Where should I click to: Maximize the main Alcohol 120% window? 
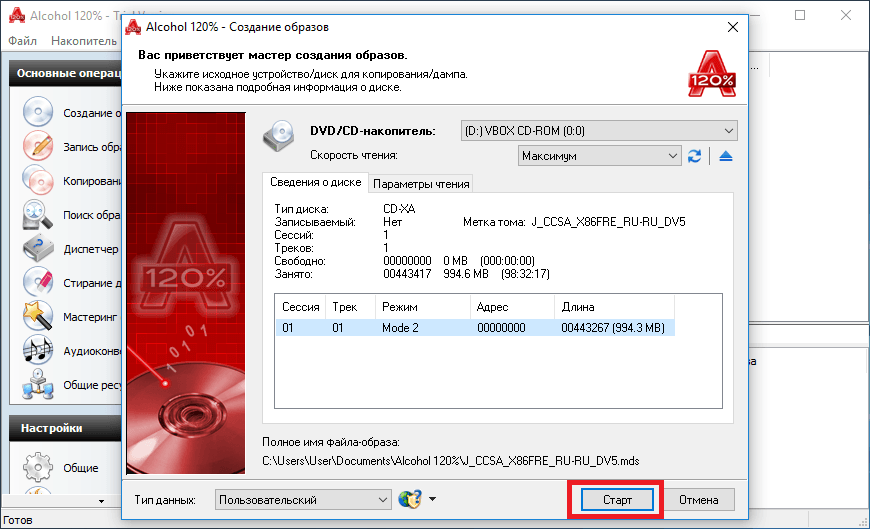tap(800, 15)
